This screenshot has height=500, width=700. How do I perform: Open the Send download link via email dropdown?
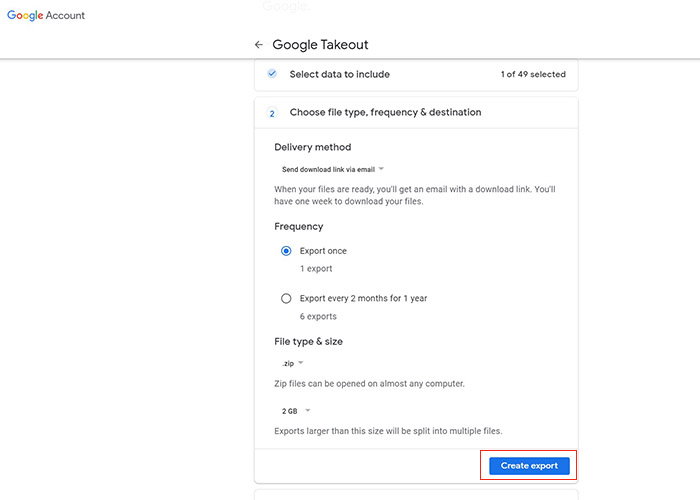[x=333, y=169]
